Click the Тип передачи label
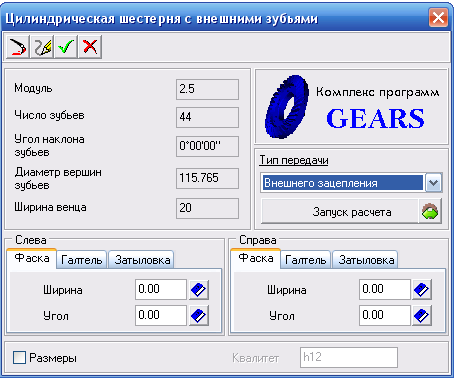 pos(294,160)
